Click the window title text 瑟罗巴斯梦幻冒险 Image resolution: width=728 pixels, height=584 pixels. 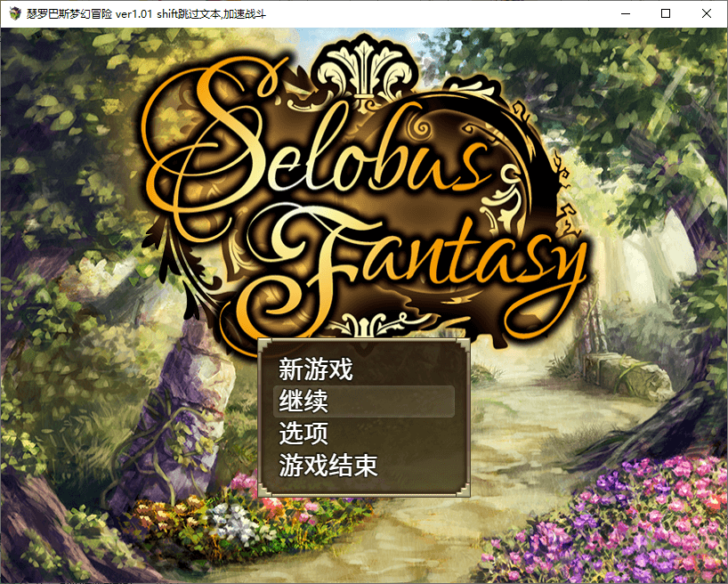pyautogui.click(x=69, y=14)
